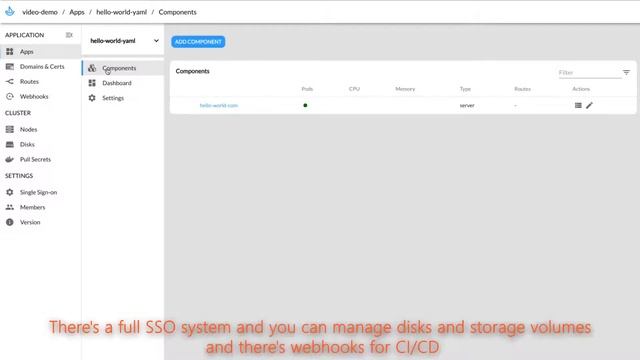Click the Routes icon in sidebar

click(x=10, y=82)
